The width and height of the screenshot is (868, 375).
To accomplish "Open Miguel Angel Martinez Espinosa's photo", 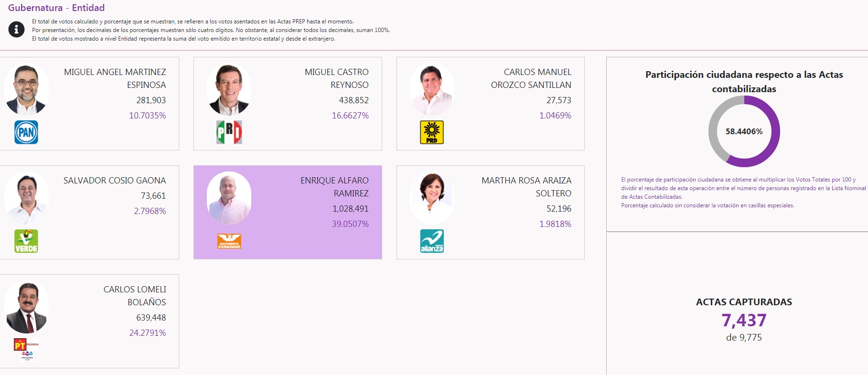I will click(x=26, y=90).
